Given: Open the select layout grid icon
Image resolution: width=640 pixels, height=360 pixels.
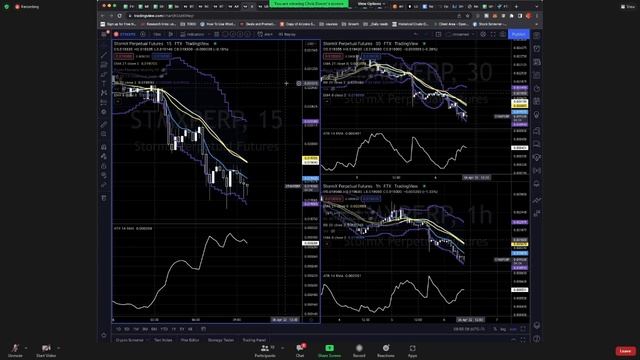Looking at the screenshot, I should pyautogui.click(x=438, y=34).
